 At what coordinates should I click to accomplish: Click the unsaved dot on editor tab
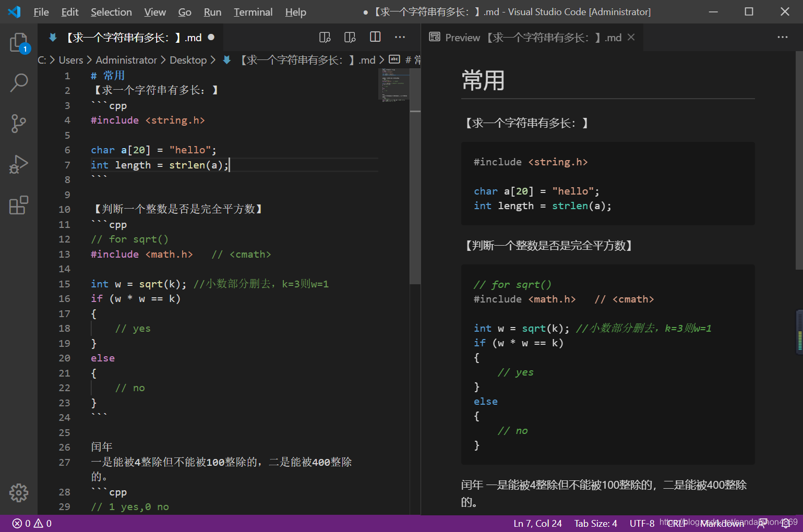tap(211, 37)
